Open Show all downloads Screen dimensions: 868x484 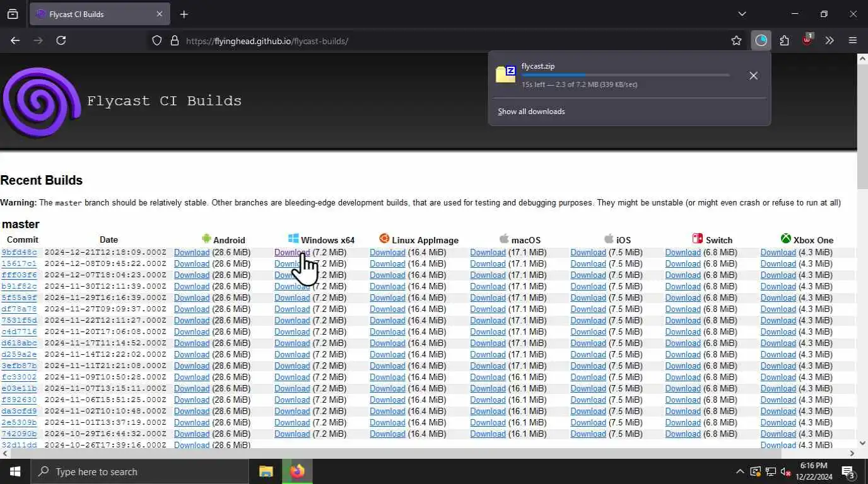click(531, 112)
